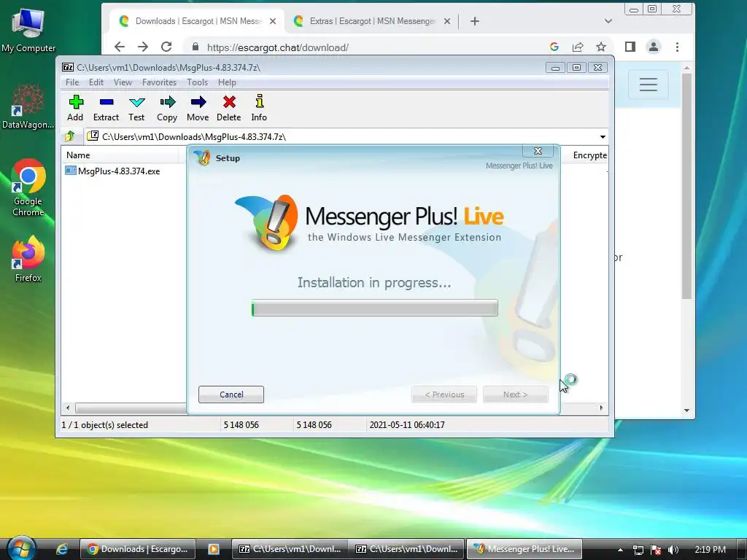The image size is (747, 560).
Task: Click the Test icon in 7-Zip toolbar
Action: point(136,102)
